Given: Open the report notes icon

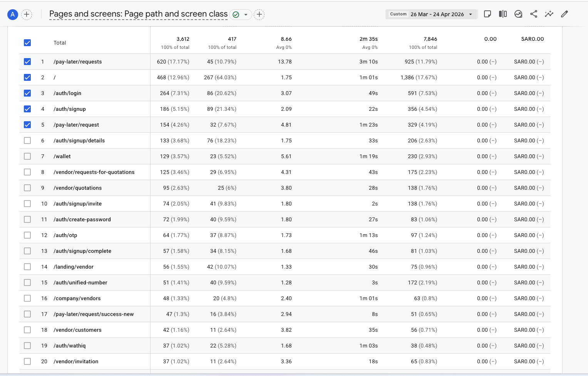Looking at the screenshot, I should (x=487, y=14).
